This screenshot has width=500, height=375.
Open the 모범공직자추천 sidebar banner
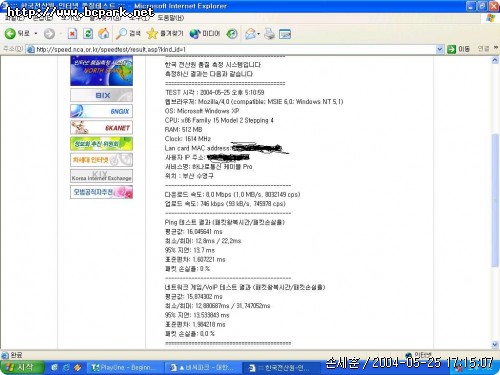(101, 192)
